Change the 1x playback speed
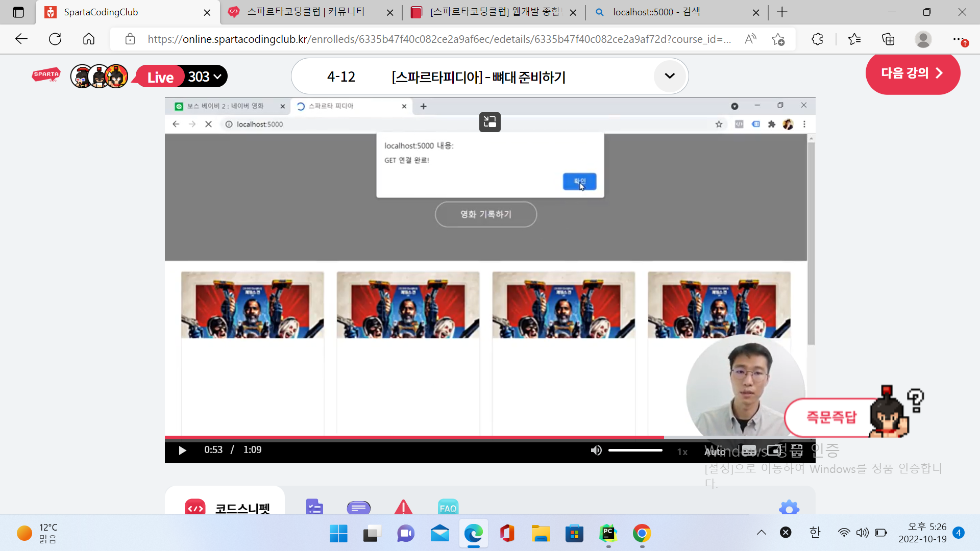Screen dimensions: 980x551 pyautogui.click(x=682, y=452)
